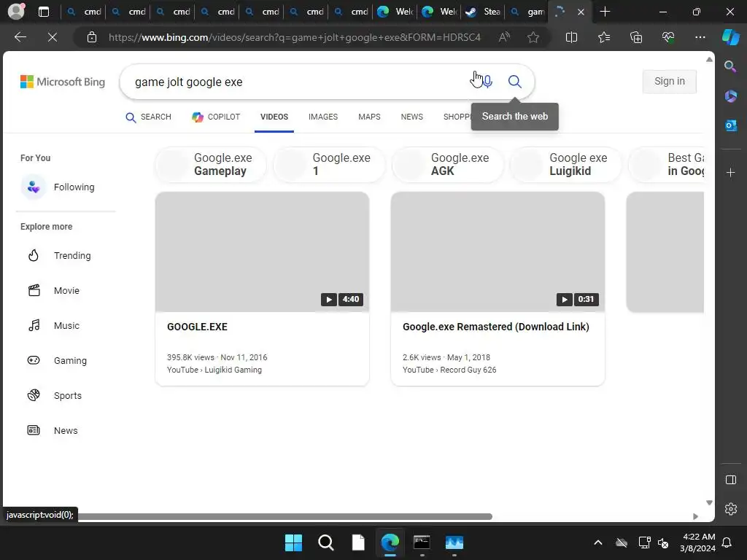Open the Microsoft Bing logo link

pos(63,82)
